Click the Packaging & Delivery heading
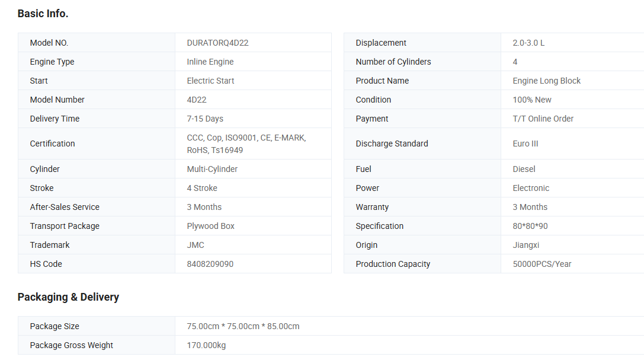644x357 pixels. pos(68,297)
